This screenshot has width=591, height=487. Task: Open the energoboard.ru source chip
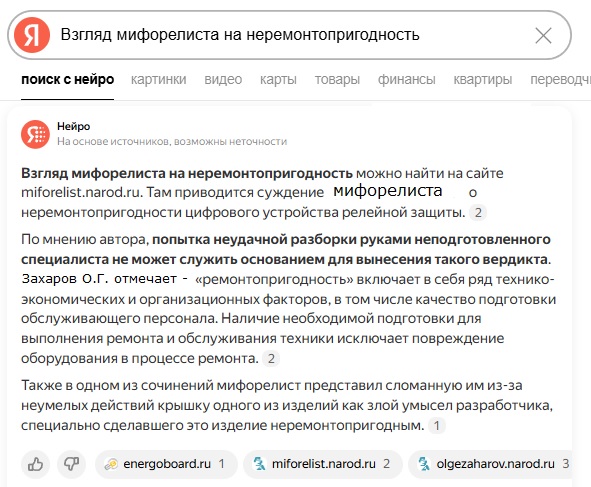click(x=166, y=464)
